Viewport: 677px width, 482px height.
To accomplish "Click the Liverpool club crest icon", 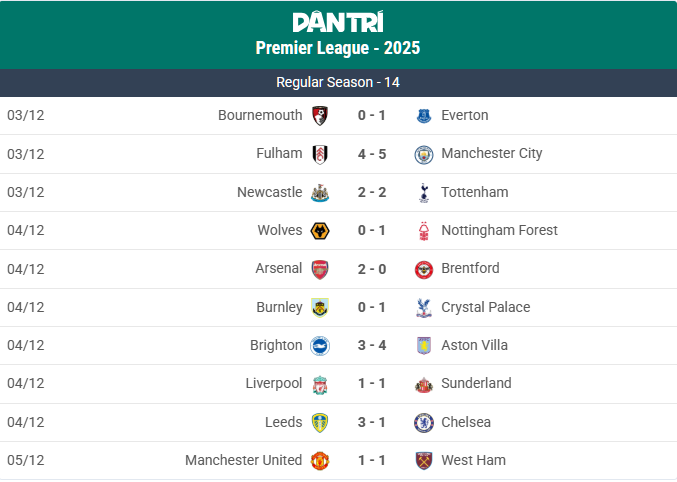I will coord(320,384).
